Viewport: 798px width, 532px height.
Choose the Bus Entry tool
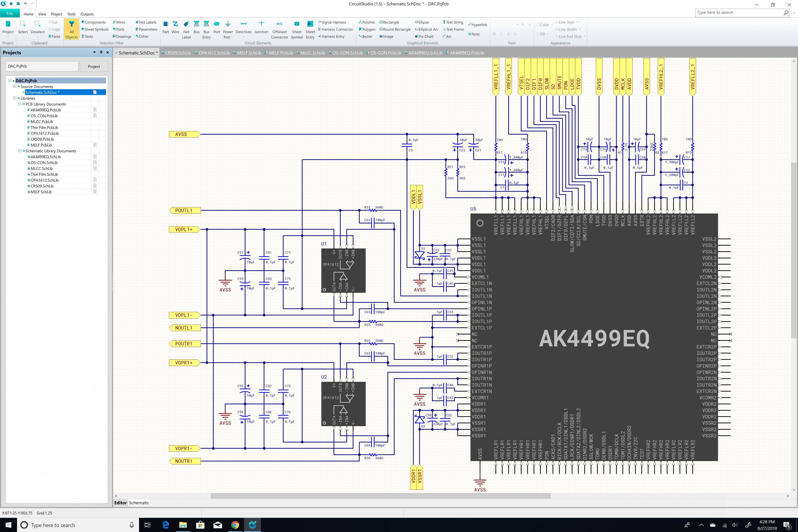click(206, 30)
